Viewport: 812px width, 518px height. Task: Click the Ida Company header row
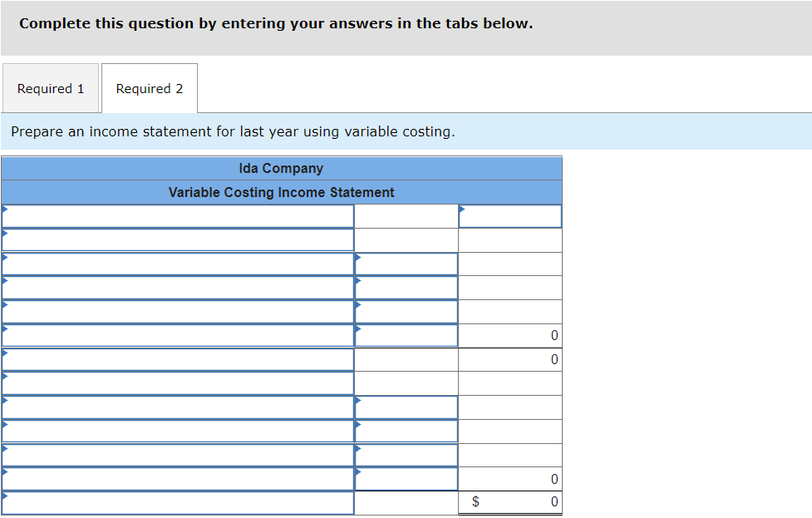[283, 168]
